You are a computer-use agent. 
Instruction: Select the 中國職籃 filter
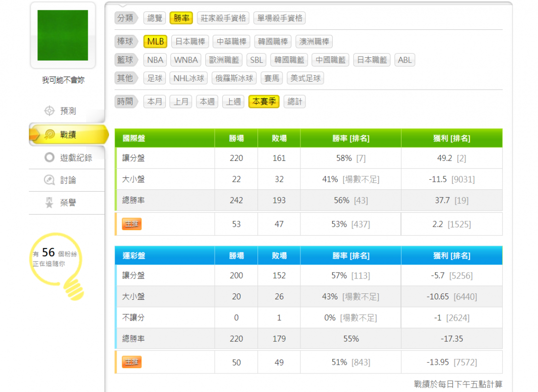(330, 60)
